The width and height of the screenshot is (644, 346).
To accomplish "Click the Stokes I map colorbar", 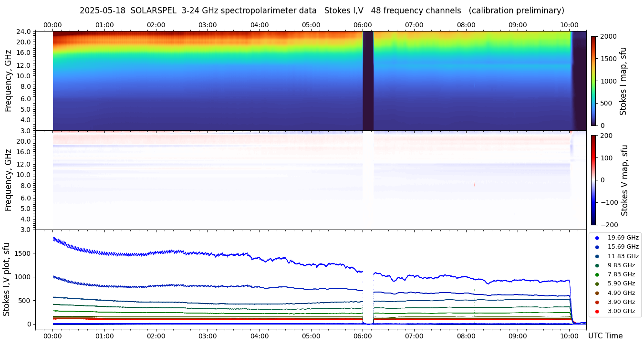I will point(593,81).
